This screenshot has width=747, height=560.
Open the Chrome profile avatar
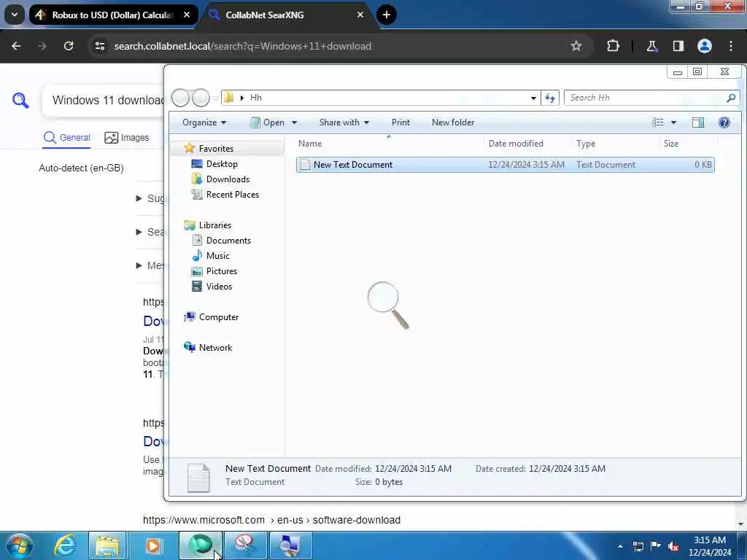[x=704, y=46]
